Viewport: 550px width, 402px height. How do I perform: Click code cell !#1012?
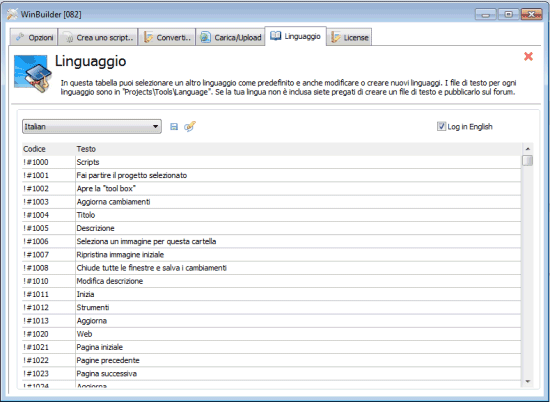49,307
